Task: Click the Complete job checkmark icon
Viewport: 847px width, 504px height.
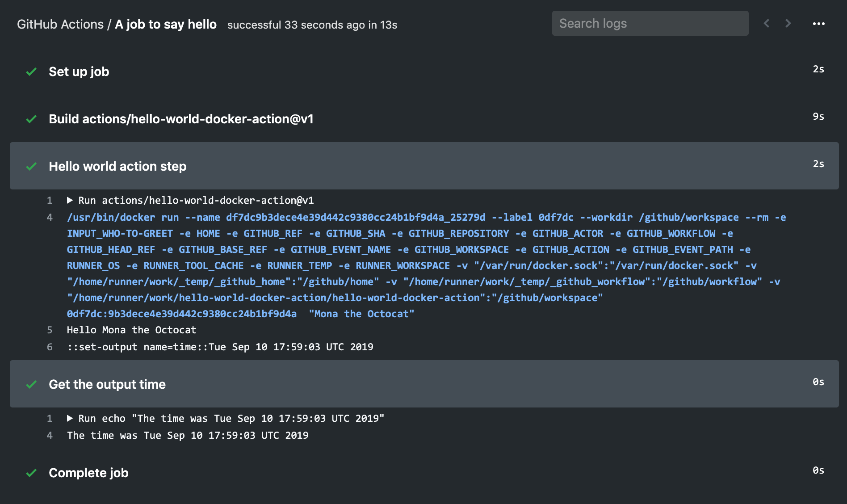Action: point(31,473)
